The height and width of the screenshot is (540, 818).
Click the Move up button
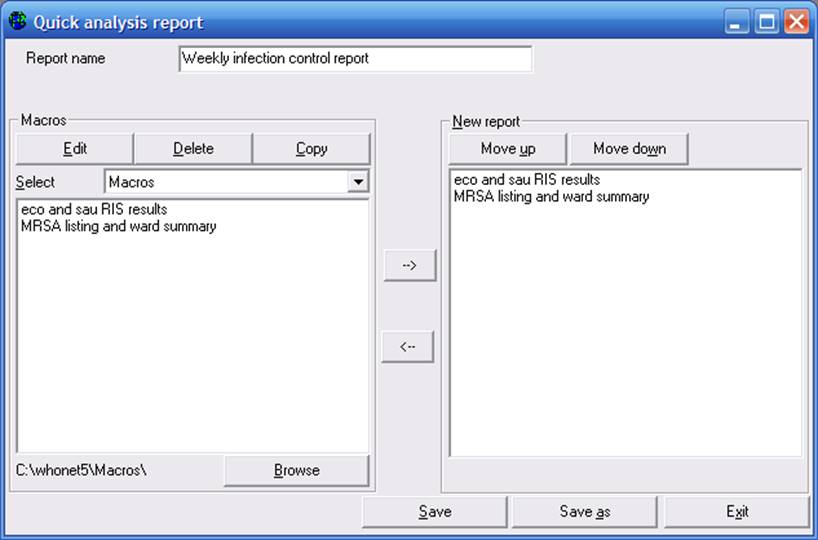tap(508, 149)
